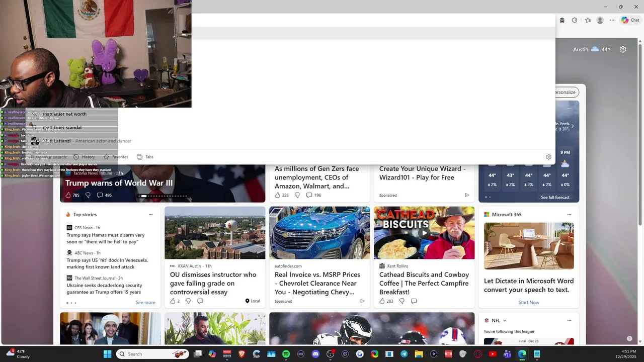Open comments on Gen Zers unemployment article
Screen dimensions: 644x362
[313, 195]
